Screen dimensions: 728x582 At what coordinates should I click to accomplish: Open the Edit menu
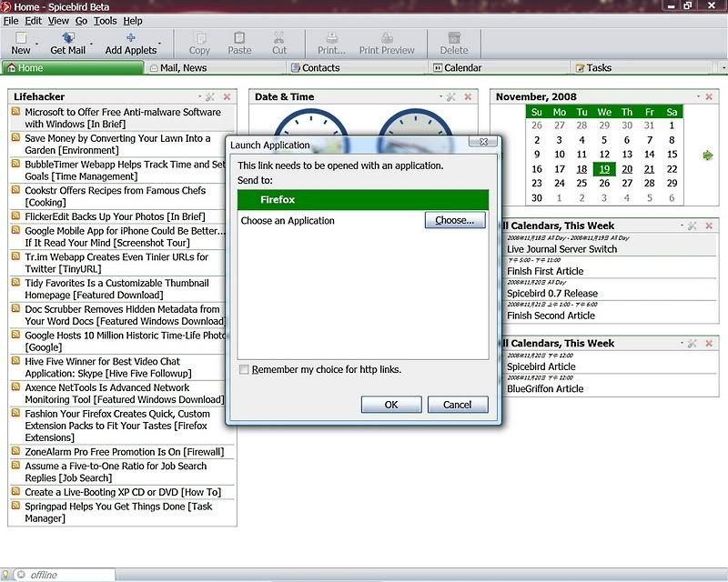[x=33, y=21]
